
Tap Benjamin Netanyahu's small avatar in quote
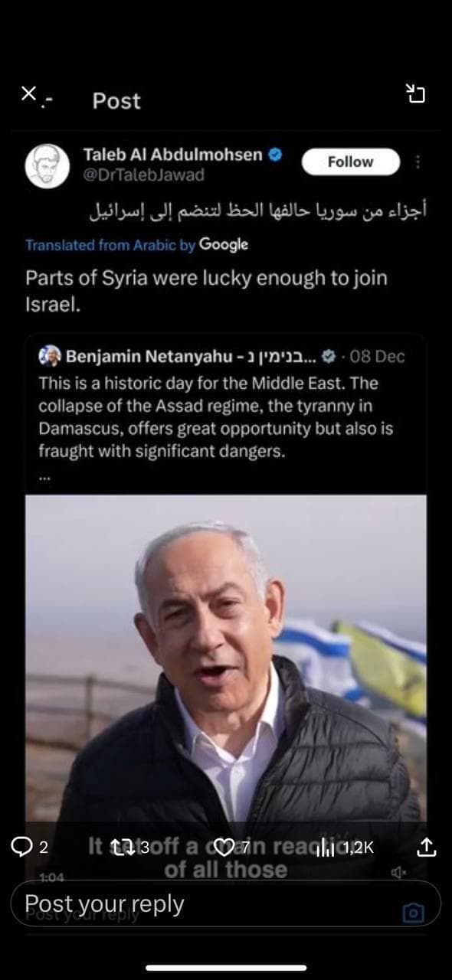click(x=51, y=356)
